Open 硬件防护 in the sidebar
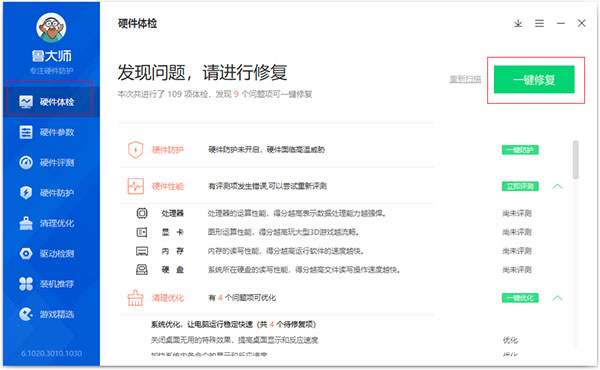600x370 pixels. pyautogui.click(x=50, y=192)
